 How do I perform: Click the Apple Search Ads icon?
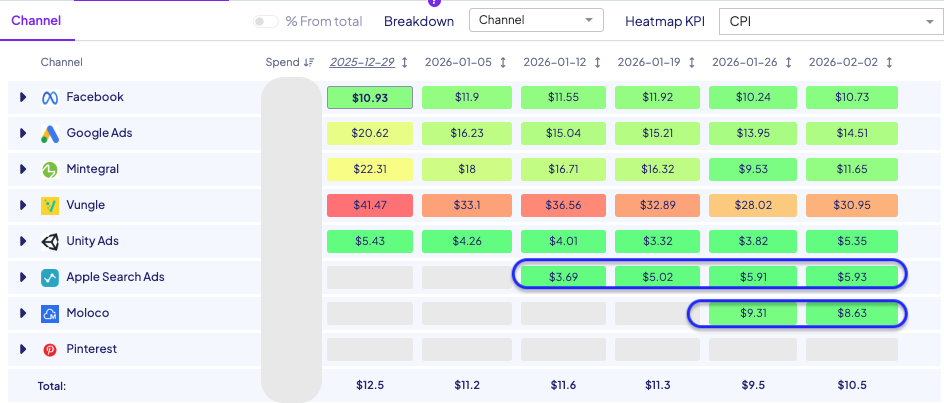pyautogui.click(x=50, y=278)
